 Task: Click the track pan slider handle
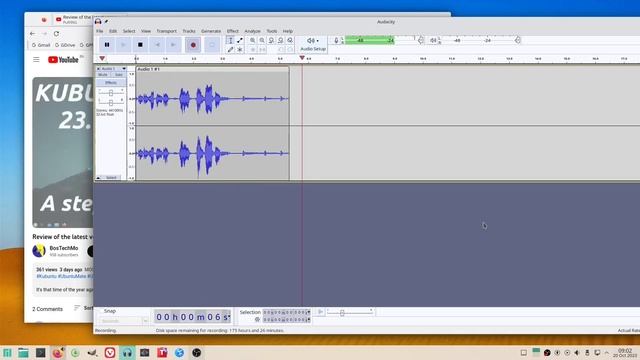click(111, 102)
